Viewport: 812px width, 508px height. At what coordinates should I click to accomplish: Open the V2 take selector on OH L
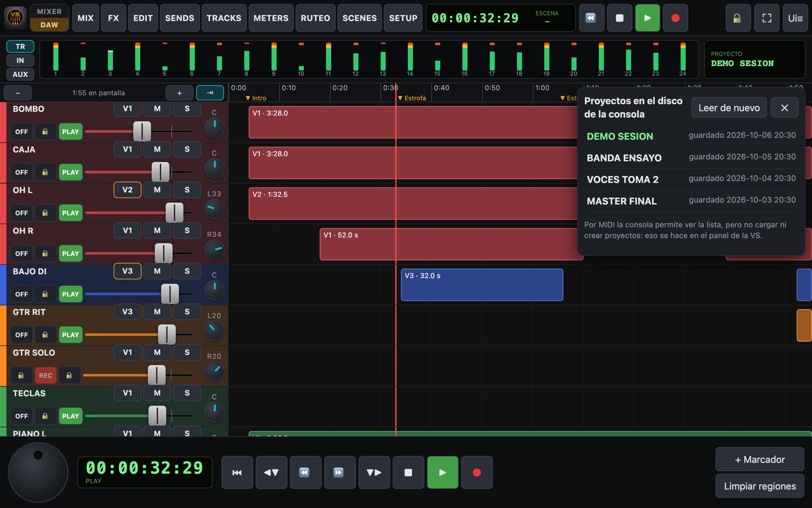tap(128, 190)
